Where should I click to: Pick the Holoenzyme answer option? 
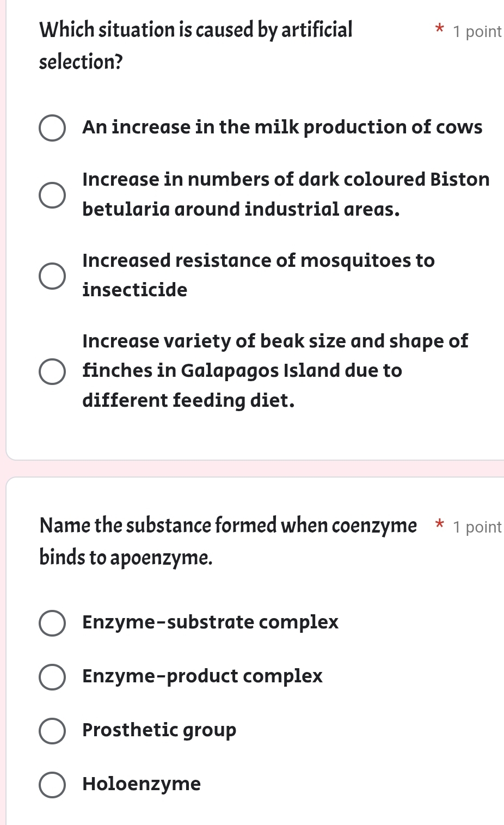point(52,784)
